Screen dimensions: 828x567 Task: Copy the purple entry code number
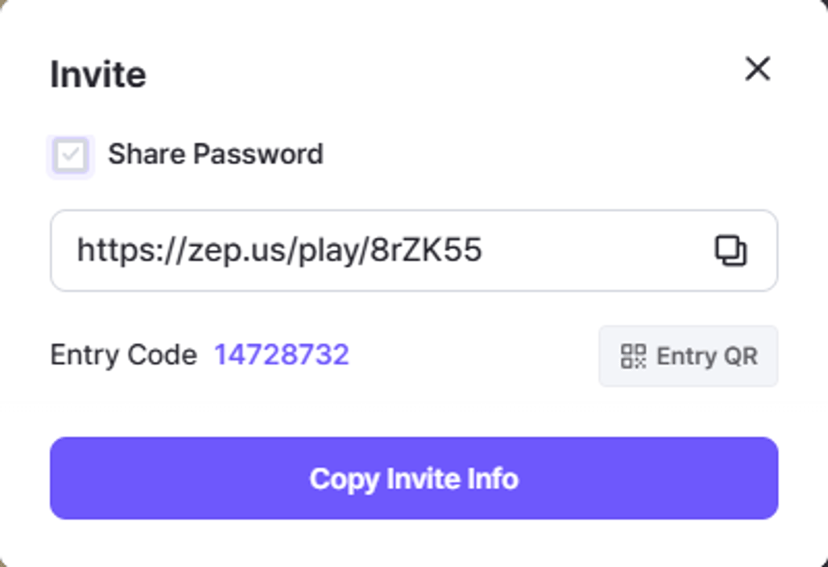coord(281,355)
